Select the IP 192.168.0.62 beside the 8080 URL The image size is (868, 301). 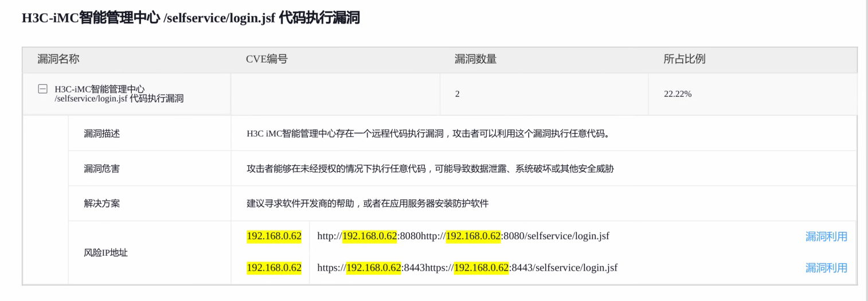pyautogui.click(x=274, y=236)
